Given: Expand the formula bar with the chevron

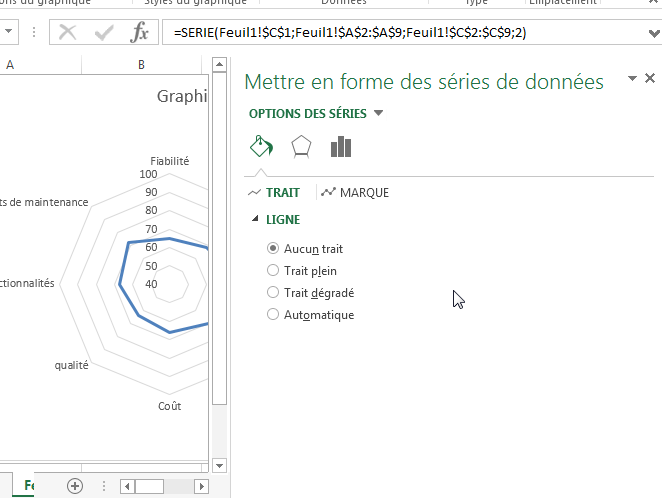Looking at the screenshot, I should [x=652, y=33].
